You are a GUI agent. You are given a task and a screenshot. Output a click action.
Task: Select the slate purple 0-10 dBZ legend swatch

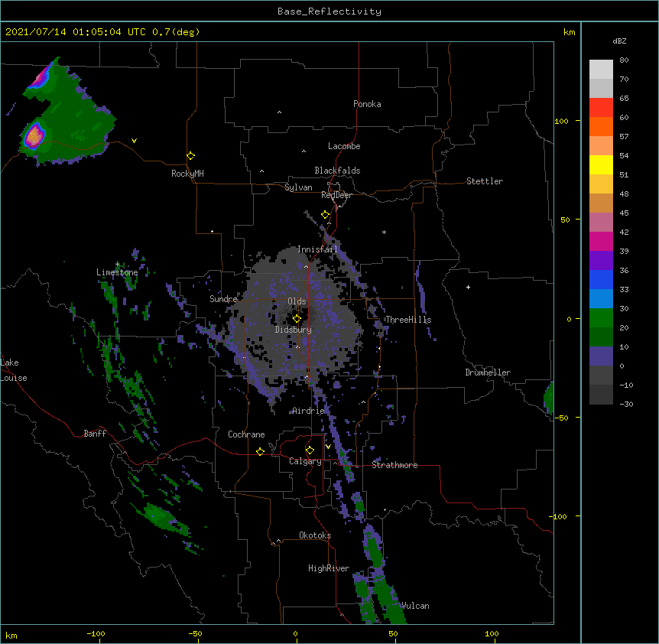coord(601,356)
